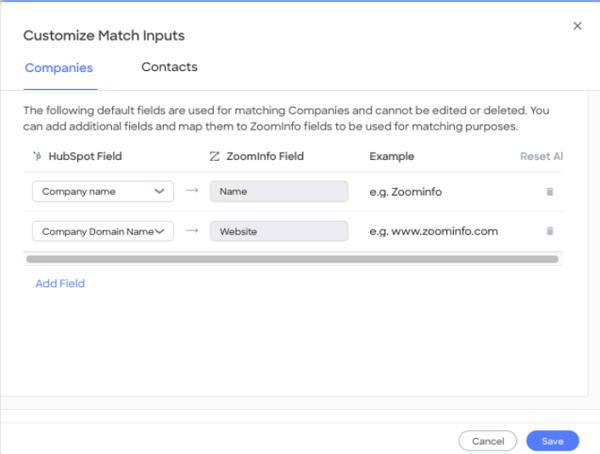Save the match input settings
This screenshot has height=454, width=600.
pos(553,441)
